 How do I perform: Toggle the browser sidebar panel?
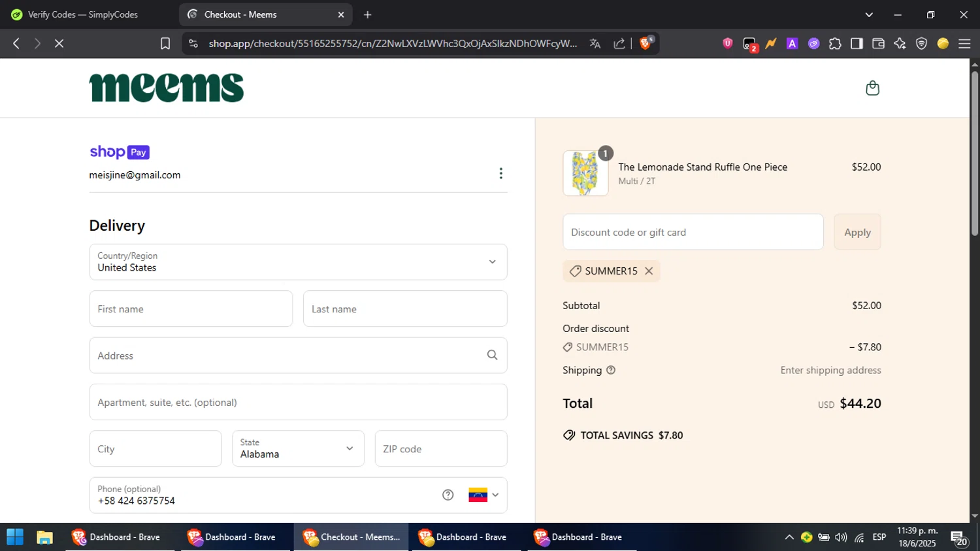[857, 43]
